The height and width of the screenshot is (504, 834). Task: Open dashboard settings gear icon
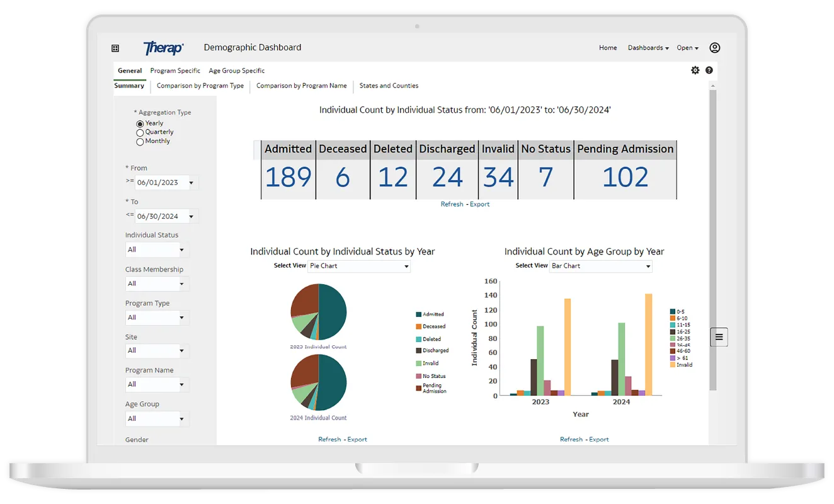pos(695,71)
